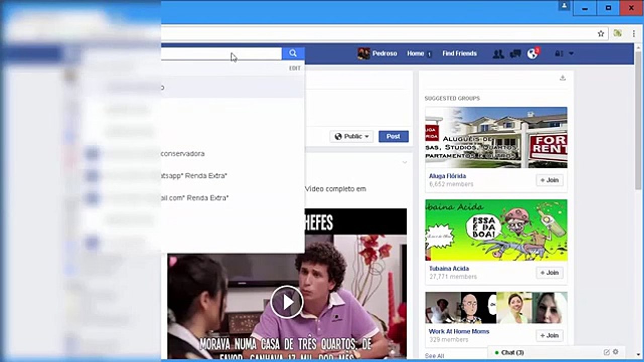Open the messages icon in Facebook bar
Screen dimensions: 644x362
(x=515, y=54)
